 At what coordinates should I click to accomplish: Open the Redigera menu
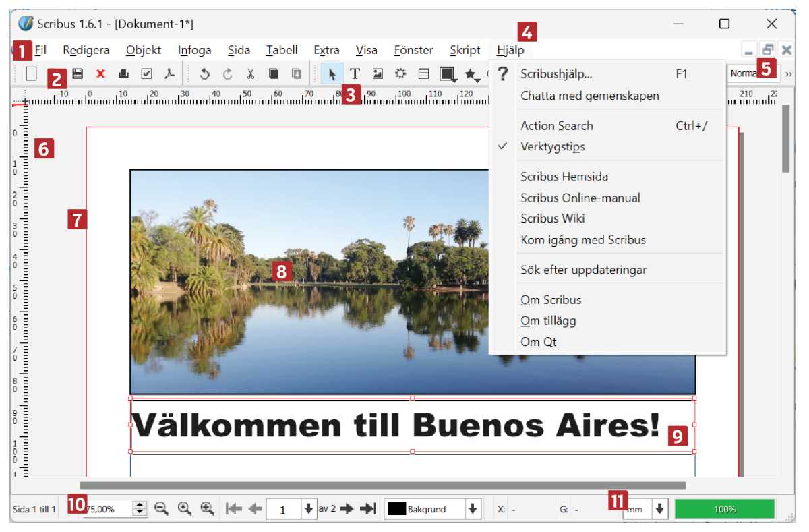point(86,50)
